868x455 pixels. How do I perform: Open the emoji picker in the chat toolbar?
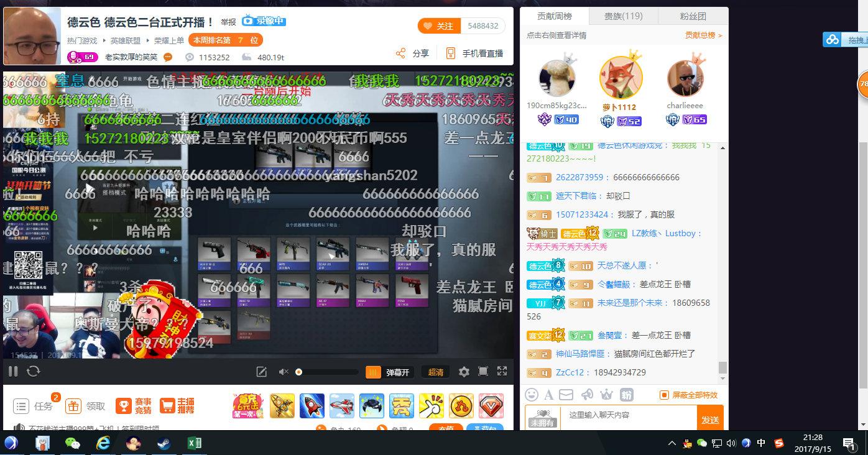click(532, 394)
